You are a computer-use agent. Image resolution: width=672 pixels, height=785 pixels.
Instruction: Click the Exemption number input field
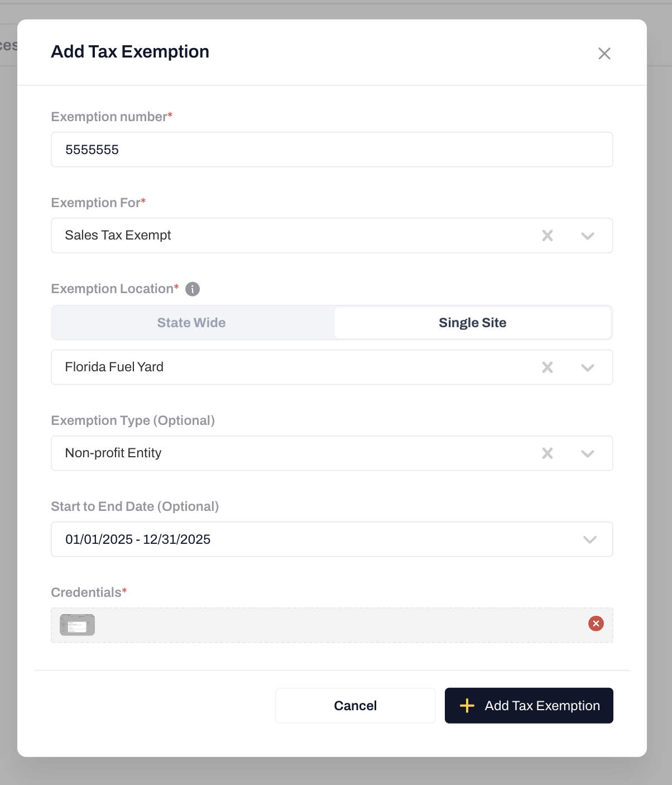pyautogui.click(x=332, y=150)
